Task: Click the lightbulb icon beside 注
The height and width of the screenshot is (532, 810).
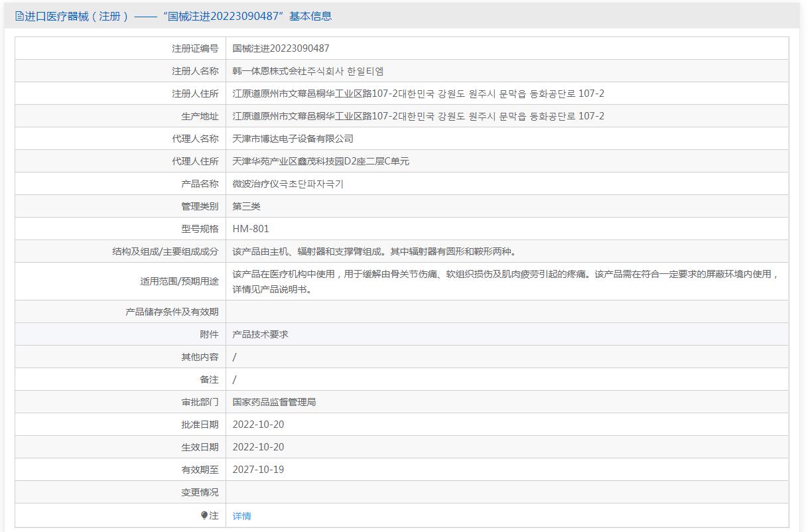Action: click(x=204, y=515)
